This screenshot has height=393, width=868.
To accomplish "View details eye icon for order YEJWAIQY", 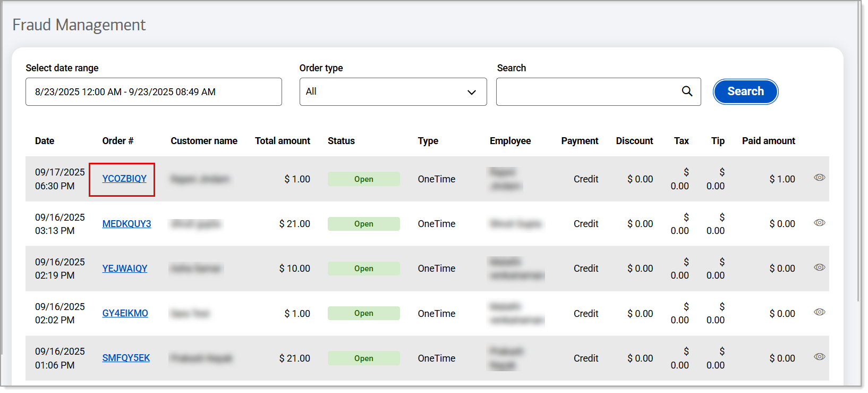I will coord(819,267).
